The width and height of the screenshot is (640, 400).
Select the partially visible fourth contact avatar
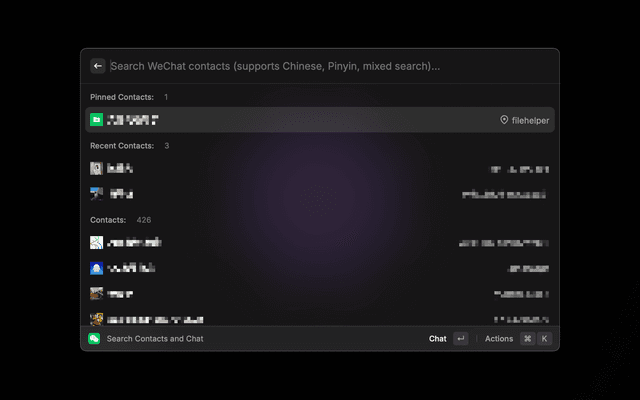tap(96, 319)
